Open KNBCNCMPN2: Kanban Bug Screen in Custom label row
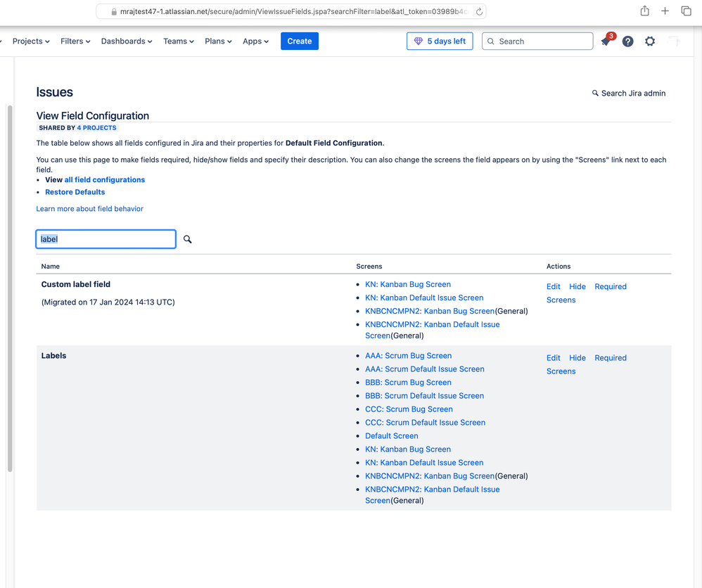 coord(430,312)
